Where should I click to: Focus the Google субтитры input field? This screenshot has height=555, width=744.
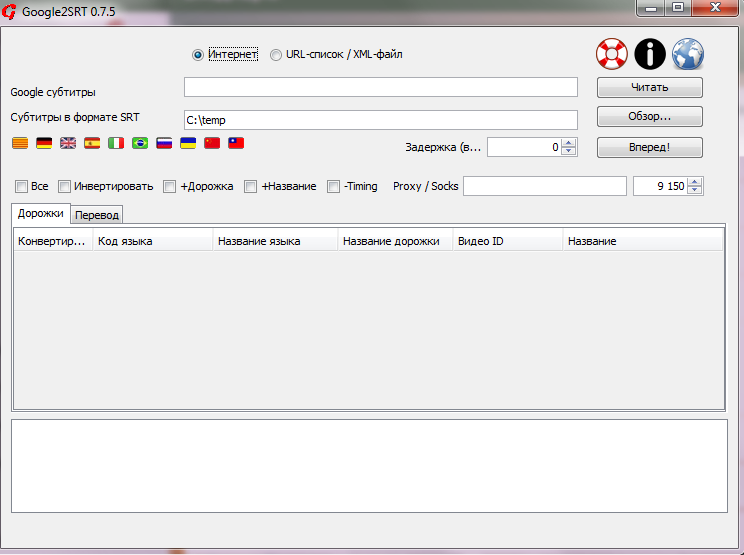tap(381, 87)
